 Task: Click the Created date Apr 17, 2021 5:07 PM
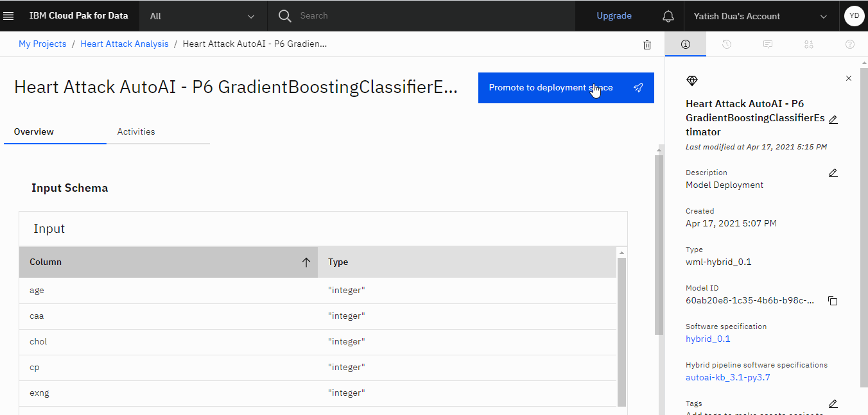(731, 223)
